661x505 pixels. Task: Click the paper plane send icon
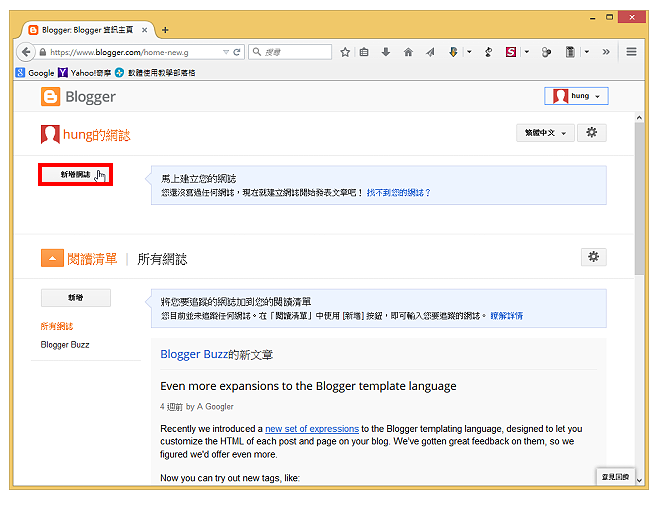(430, 52)
